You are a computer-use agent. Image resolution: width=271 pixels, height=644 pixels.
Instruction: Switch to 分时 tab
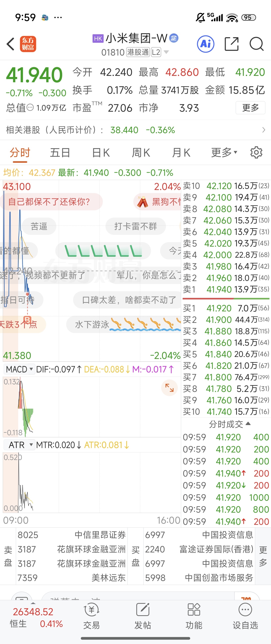coord(20,153)
